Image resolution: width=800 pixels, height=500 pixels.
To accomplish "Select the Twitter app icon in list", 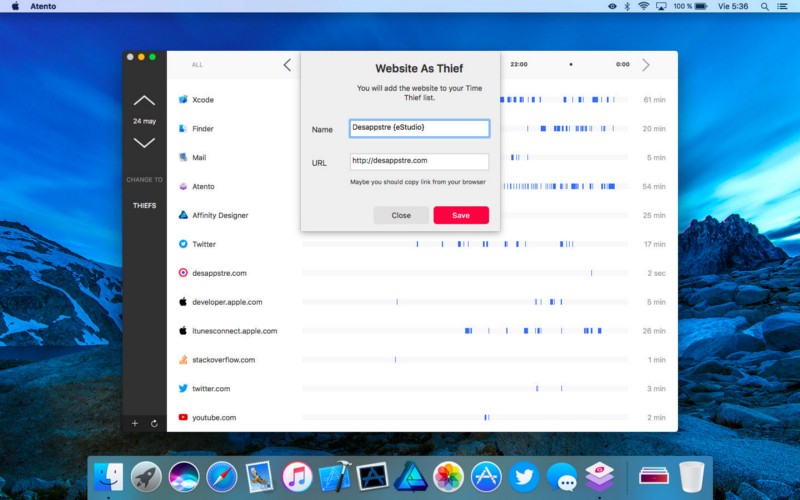I will [183, 244].
